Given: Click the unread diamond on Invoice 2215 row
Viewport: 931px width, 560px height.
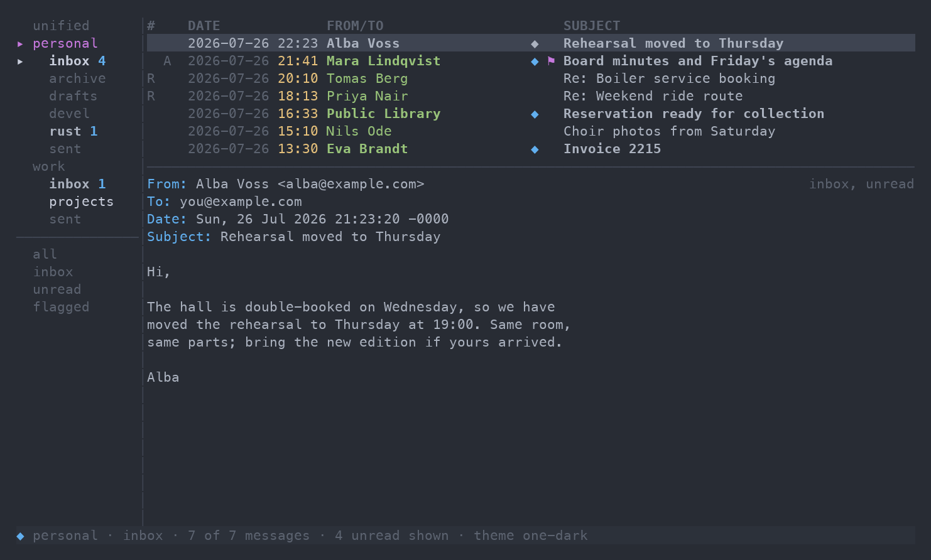Looking at the screenshot, I should pyautogui.click(x=535, y=149).
